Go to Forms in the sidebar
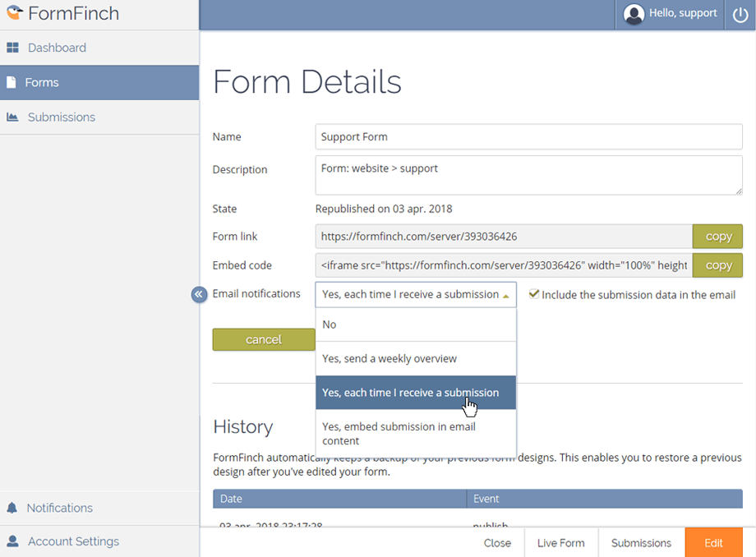 (99, 82)
